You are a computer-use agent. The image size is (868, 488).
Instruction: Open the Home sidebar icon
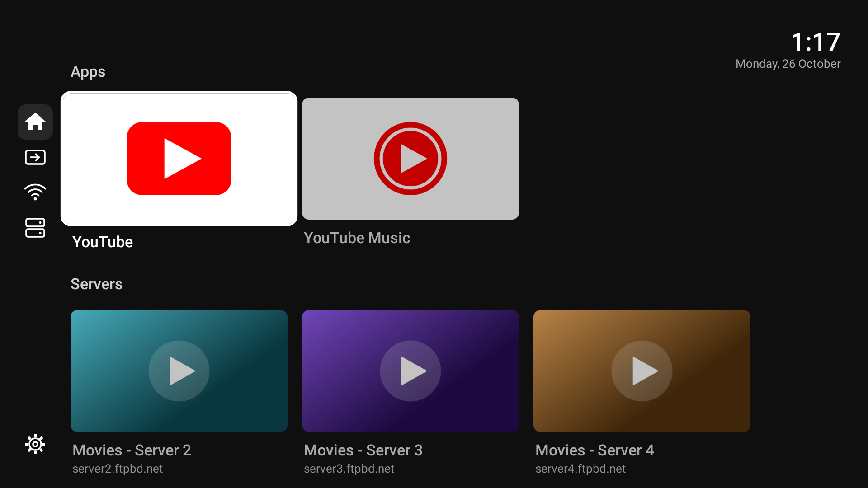click(x=35, y=122)
